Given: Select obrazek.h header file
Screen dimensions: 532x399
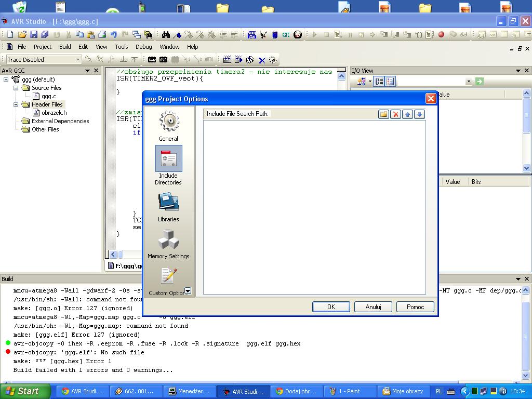Looking at the screenshot, I should click(54, 113).
